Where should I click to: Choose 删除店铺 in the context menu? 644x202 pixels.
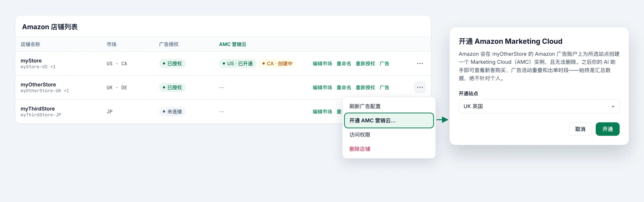click(389, 149)
